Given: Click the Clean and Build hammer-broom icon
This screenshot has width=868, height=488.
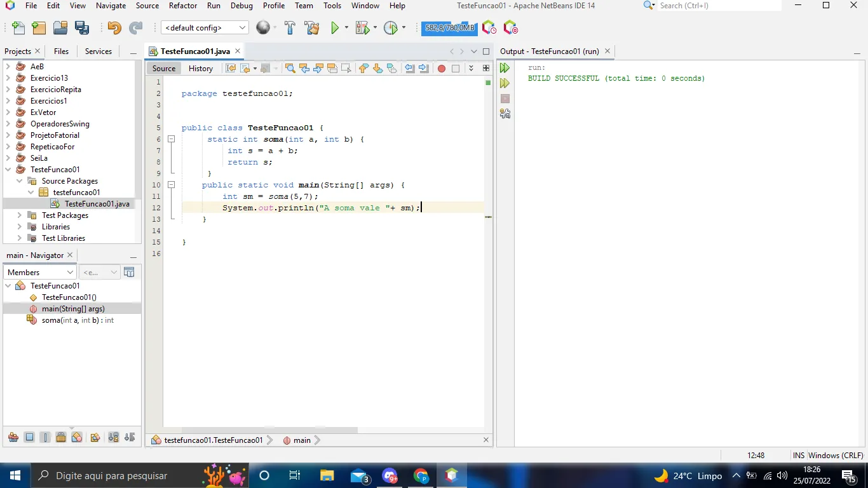Looking at the screenshot, I should (x=311, y=28).
